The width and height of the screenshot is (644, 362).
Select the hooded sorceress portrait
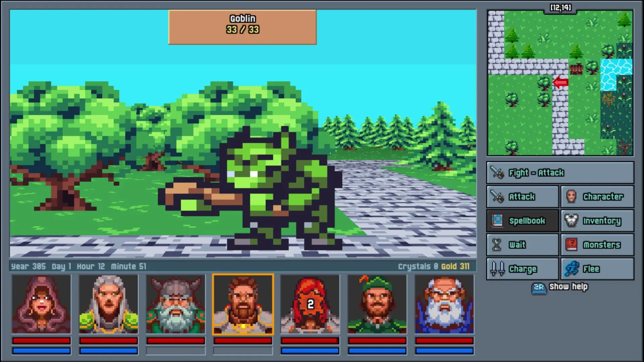(41, 303)
